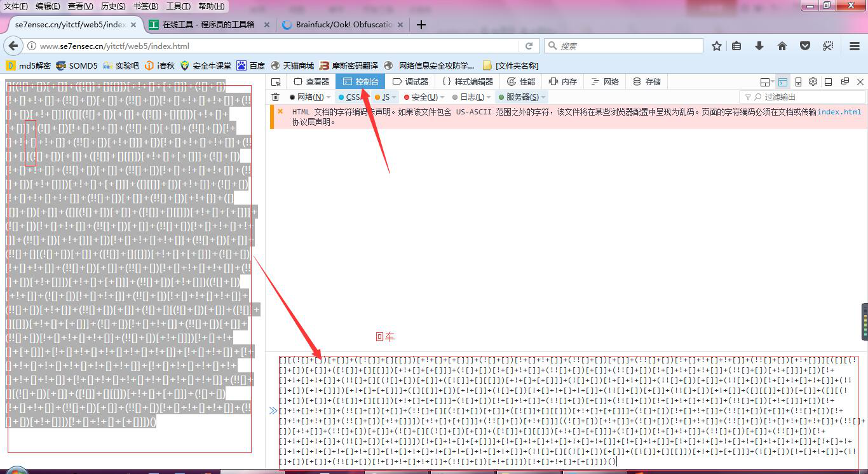This screenshot has height=474, width=868.
Task: Close the developer tools panel
Action: click(860, 82)
